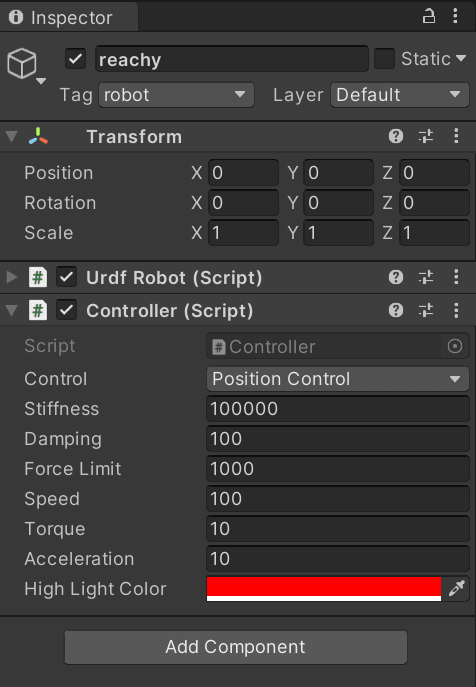Click the Scale Y value field
This screenshot has height=687, width=476.
point(338,233)
